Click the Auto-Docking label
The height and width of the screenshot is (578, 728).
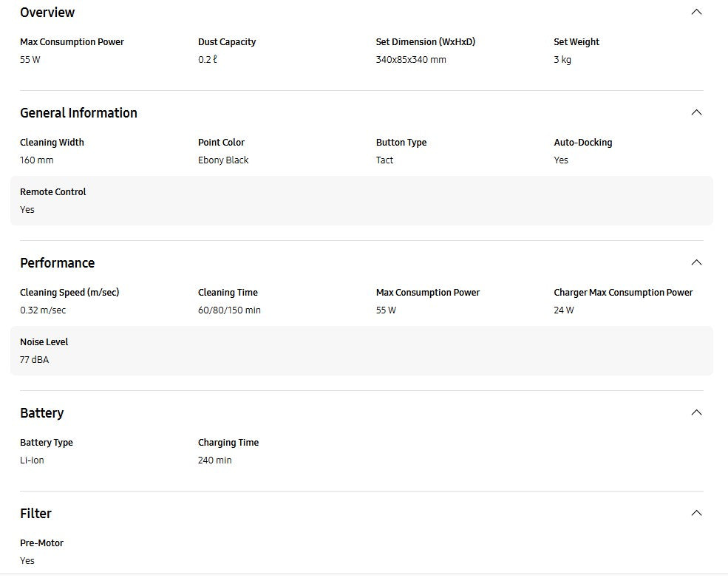click(582, 143)
